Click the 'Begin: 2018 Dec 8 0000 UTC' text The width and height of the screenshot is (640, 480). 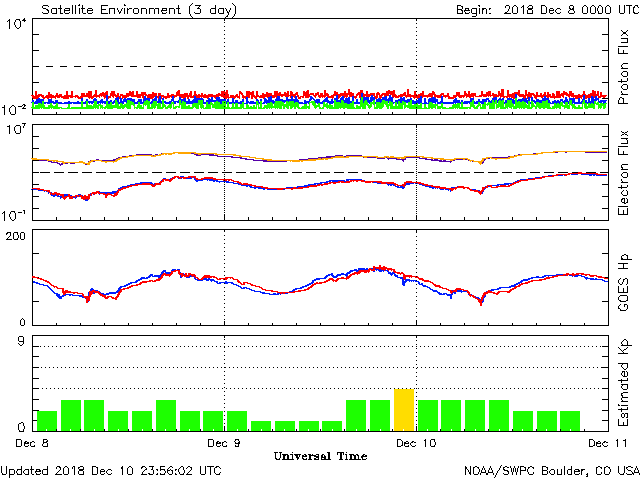click(548, 9)
